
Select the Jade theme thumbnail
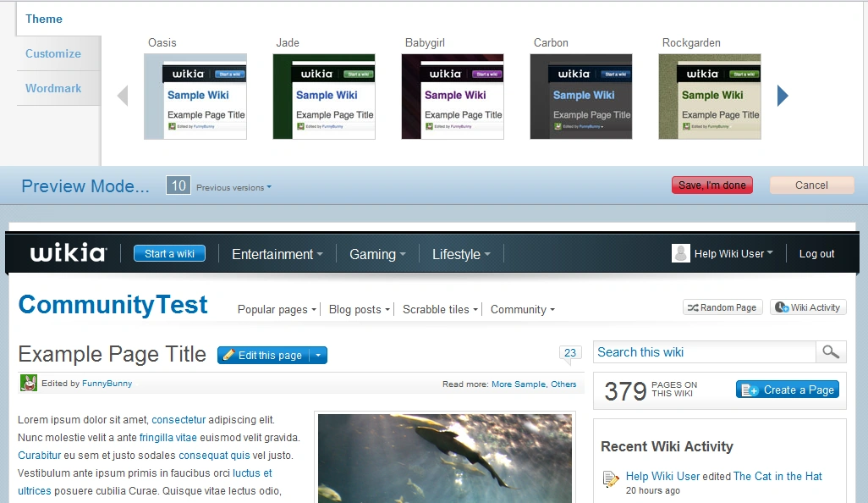click(x=324, y=97)
